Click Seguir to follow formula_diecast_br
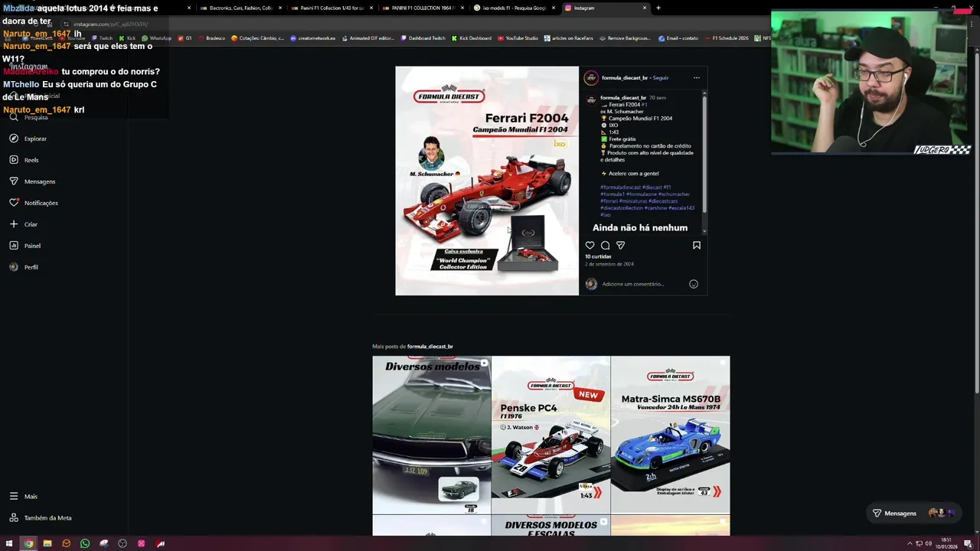This screenshot has width=980, height=551. point(661,77)
